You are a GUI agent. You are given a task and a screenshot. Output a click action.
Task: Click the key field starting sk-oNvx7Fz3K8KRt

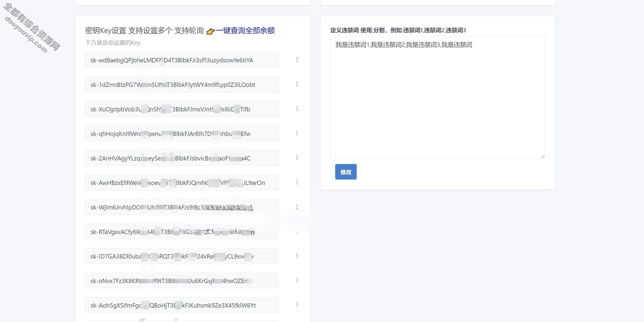tap(182, 281)
